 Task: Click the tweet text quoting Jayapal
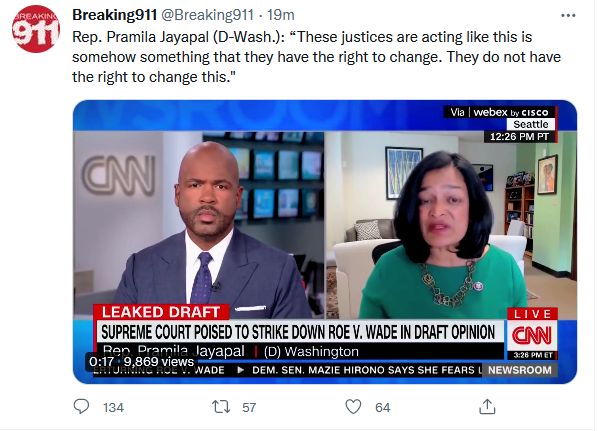317,57
